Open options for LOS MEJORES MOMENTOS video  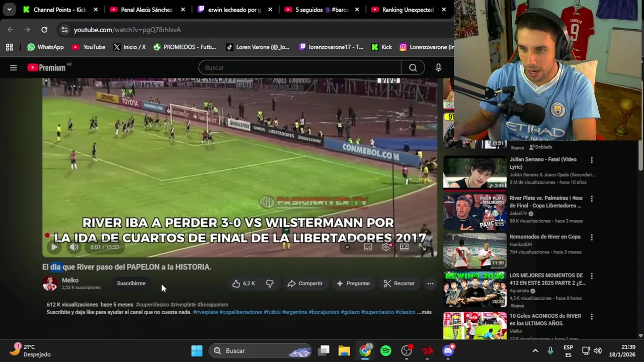(x=592, y=276)
